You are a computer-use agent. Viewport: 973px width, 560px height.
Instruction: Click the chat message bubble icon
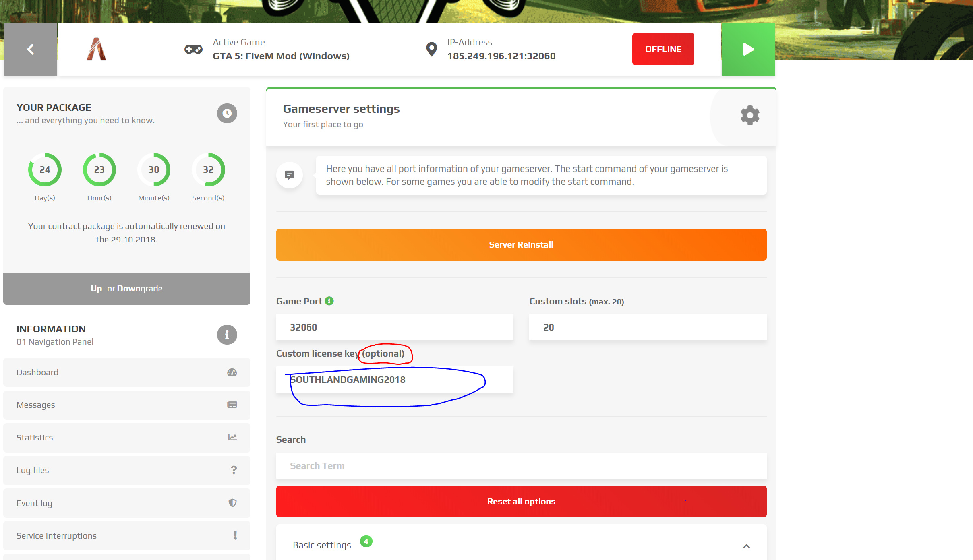(x=290, y=175)
